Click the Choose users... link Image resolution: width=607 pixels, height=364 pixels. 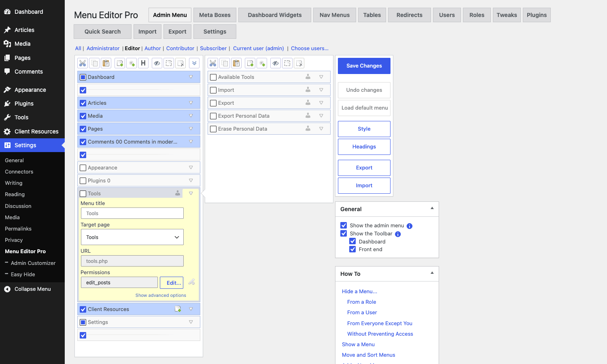click(310, 48)
